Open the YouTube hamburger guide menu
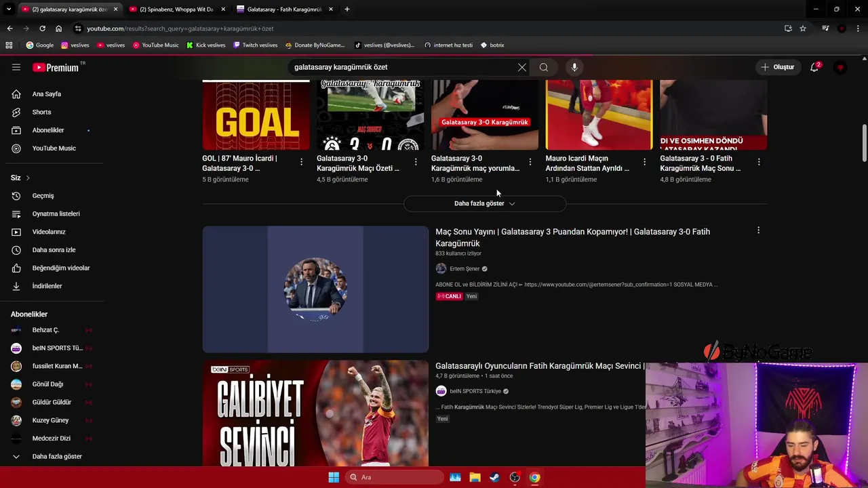 16,67
